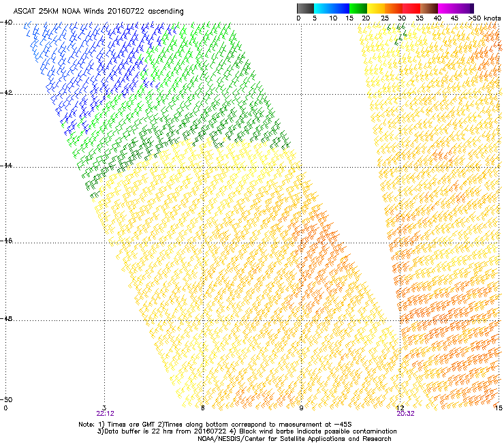Image resolution: width=504 pixels, height=443 pixels.
Task: Click the -50 latitude axis label
Action: [x=6, y=399]
